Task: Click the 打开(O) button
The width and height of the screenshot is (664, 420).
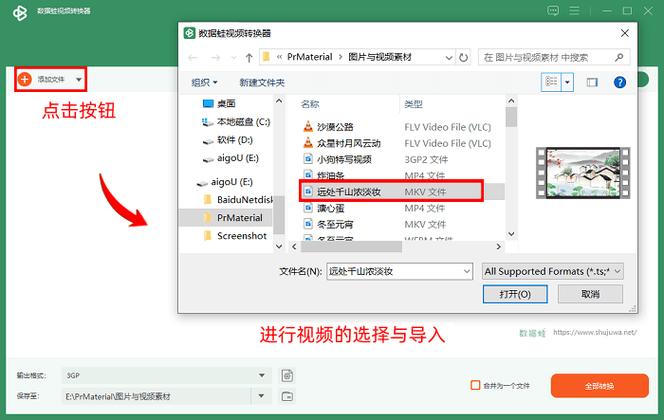Action: click(515, 294)
